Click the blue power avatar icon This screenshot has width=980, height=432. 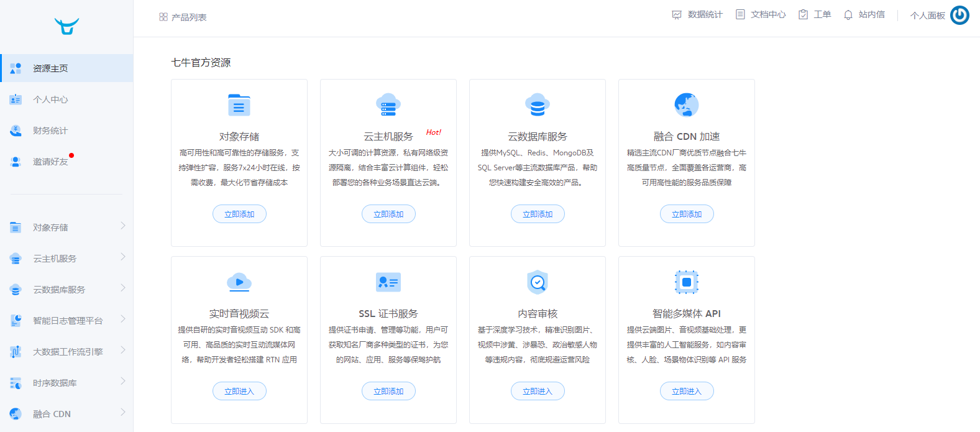pyautogui.click(x=959, y=15)
